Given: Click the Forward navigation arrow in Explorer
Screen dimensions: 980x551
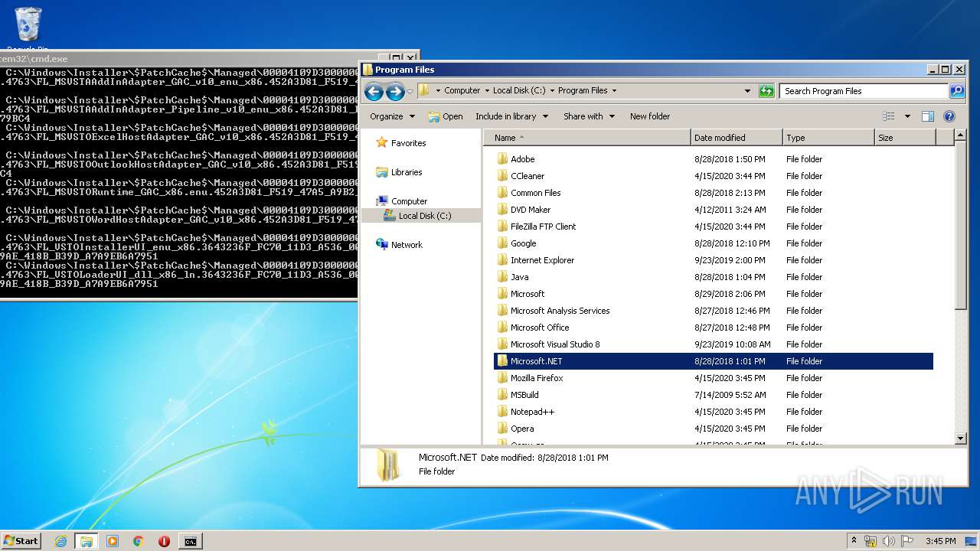Looking at the screenshot, I should [x=395, y=93].
